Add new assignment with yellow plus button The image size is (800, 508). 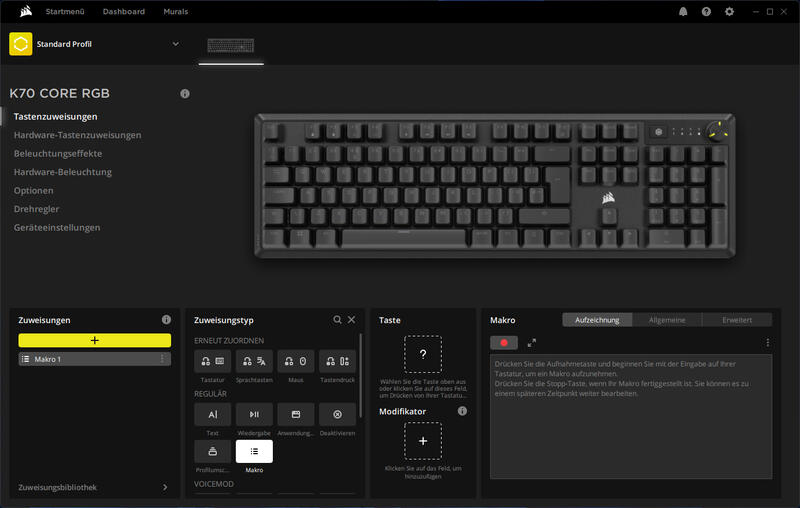point(94,340)
